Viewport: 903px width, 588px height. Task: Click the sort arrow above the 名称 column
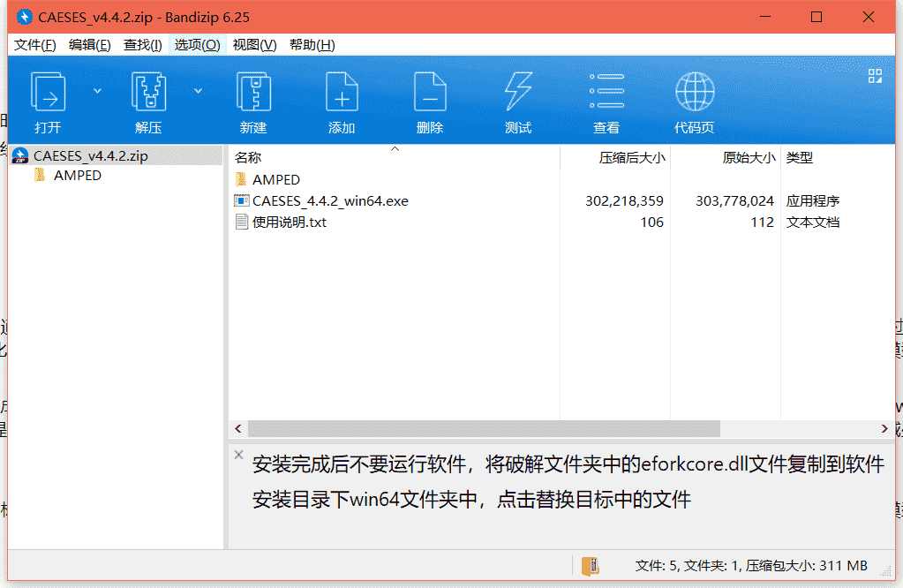[x=395, y=149]
